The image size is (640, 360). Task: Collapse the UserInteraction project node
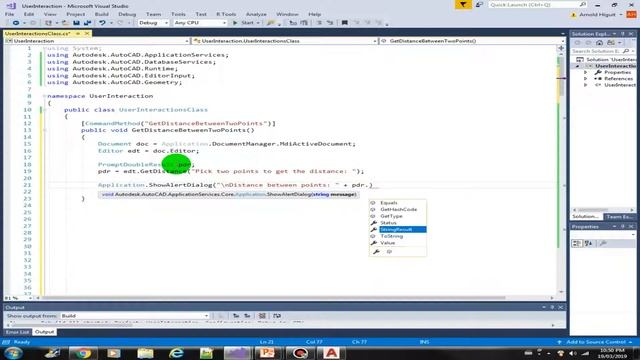[577, 66]
